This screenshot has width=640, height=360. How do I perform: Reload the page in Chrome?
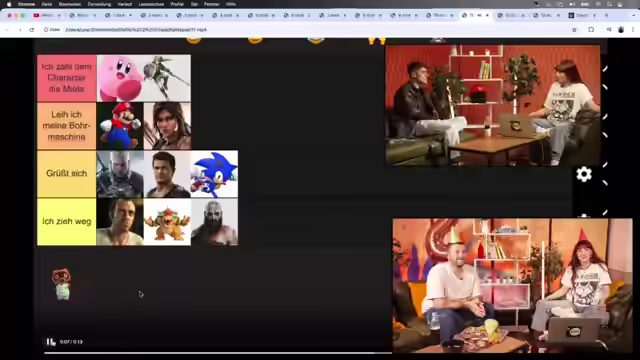click(x=32, y=30)
